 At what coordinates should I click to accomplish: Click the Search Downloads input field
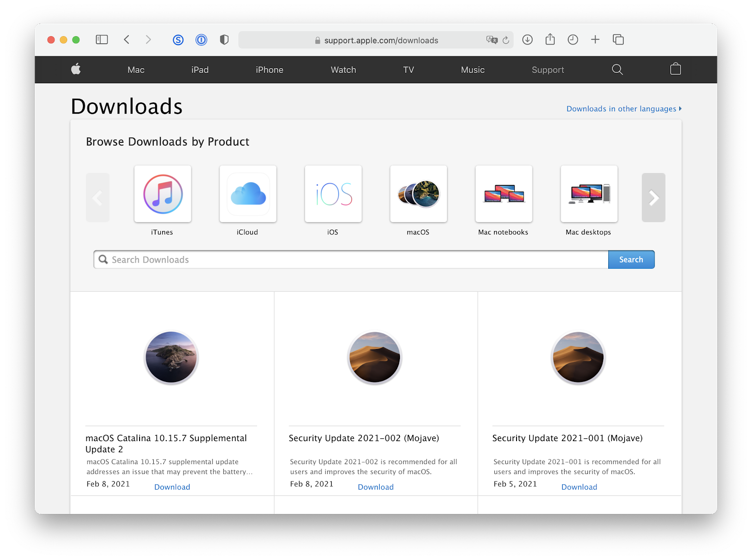[x=351, y=259]
